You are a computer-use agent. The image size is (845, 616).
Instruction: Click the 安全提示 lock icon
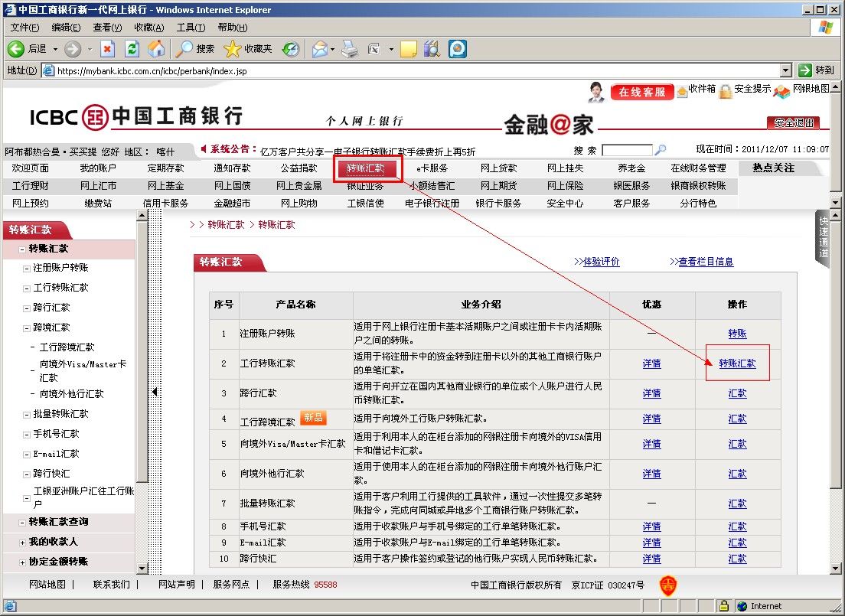726,91
